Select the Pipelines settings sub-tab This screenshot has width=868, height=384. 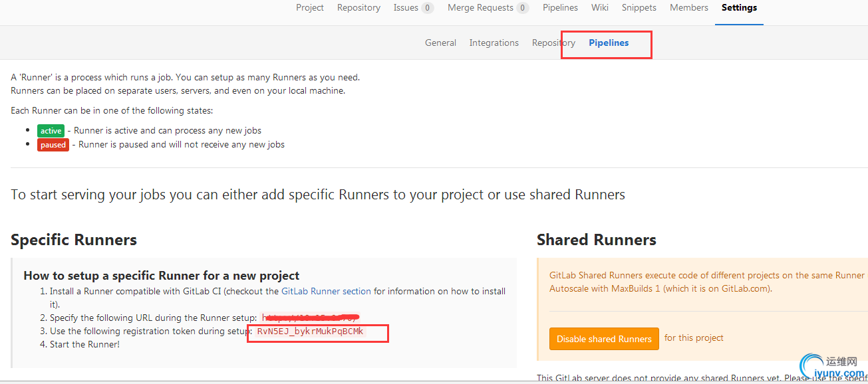coord(609,43)
